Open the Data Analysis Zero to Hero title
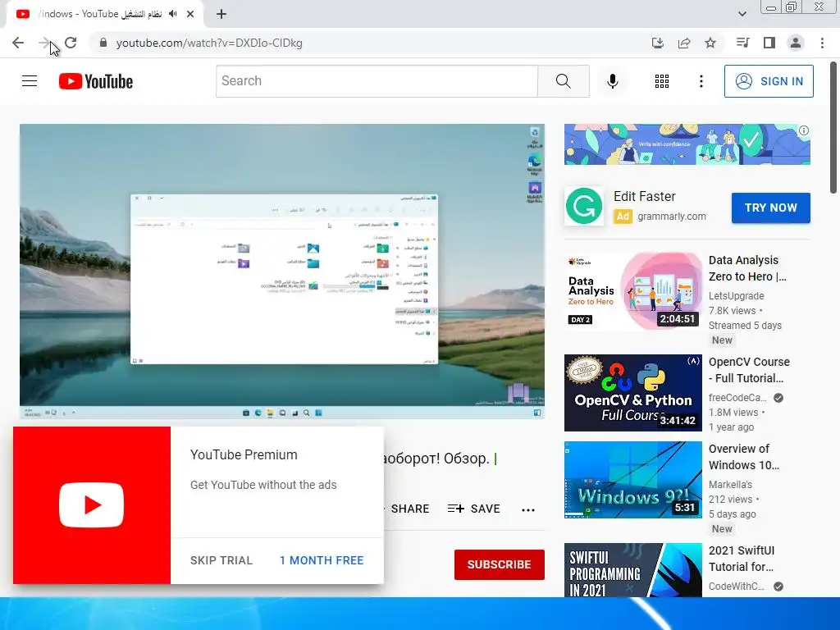The height and width of the screenshot is (630, 840). tap(747, 268)
